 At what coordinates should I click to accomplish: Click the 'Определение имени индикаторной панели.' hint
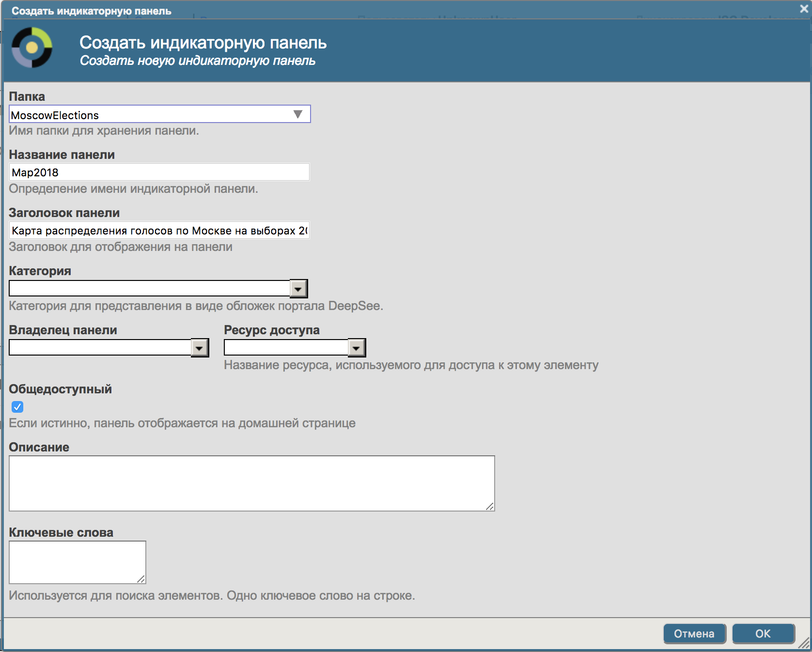(134, 189)
